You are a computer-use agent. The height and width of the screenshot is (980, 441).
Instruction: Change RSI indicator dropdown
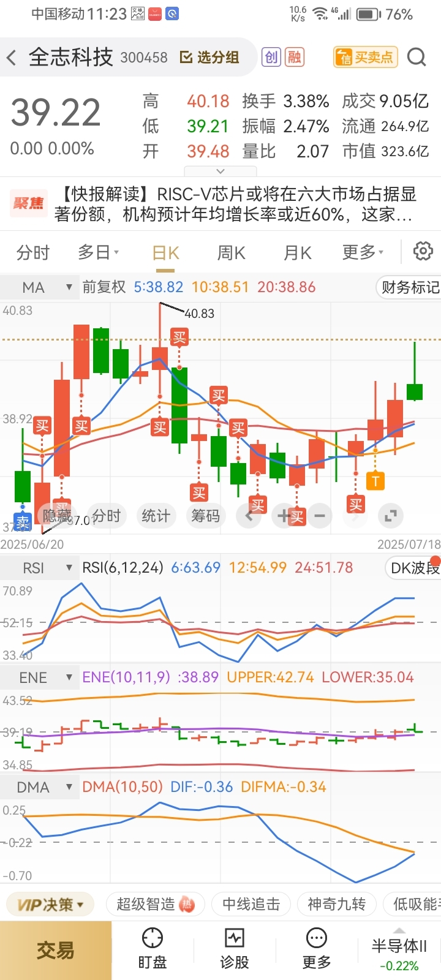[40, 568]
